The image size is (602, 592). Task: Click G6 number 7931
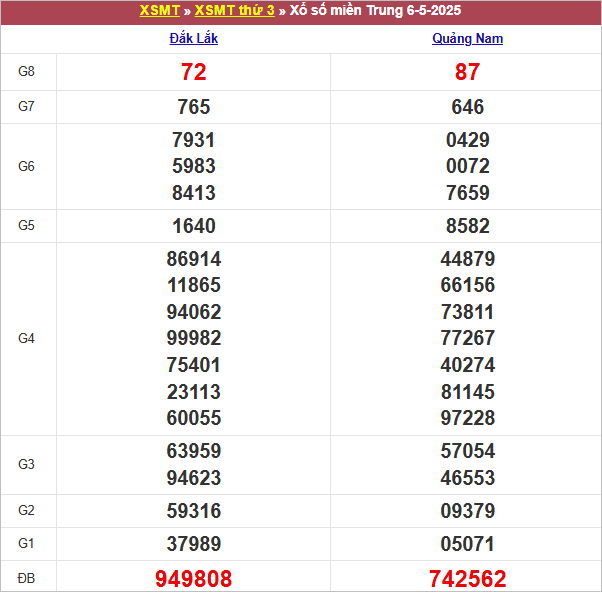(194, 140)
